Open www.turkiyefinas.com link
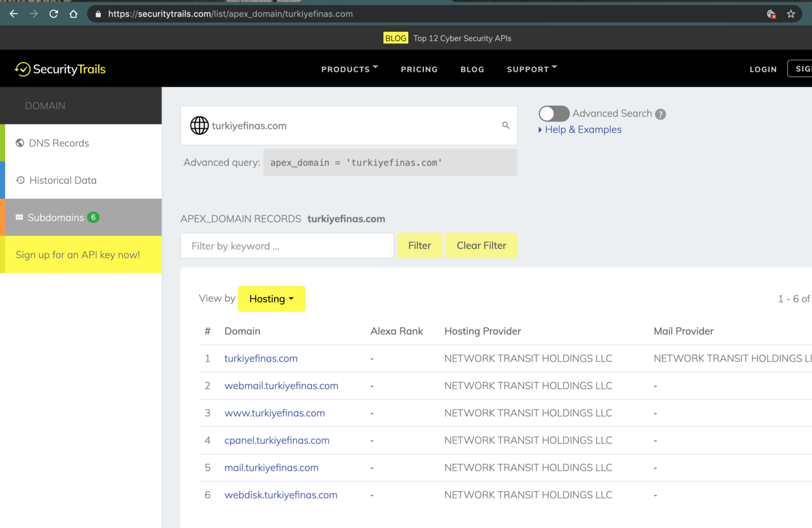 point(274,413)
